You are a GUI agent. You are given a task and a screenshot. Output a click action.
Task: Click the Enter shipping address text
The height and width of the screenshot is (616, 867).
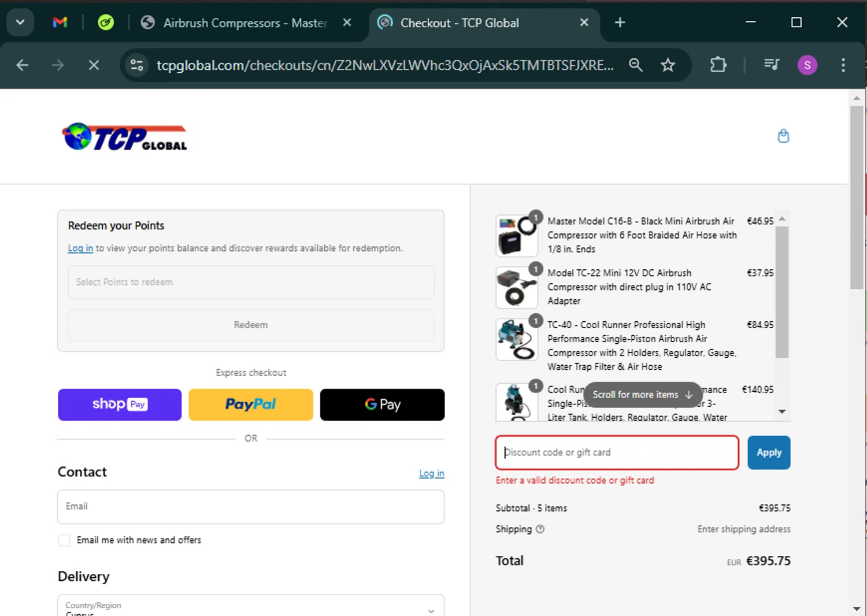(x=744, y=529)
